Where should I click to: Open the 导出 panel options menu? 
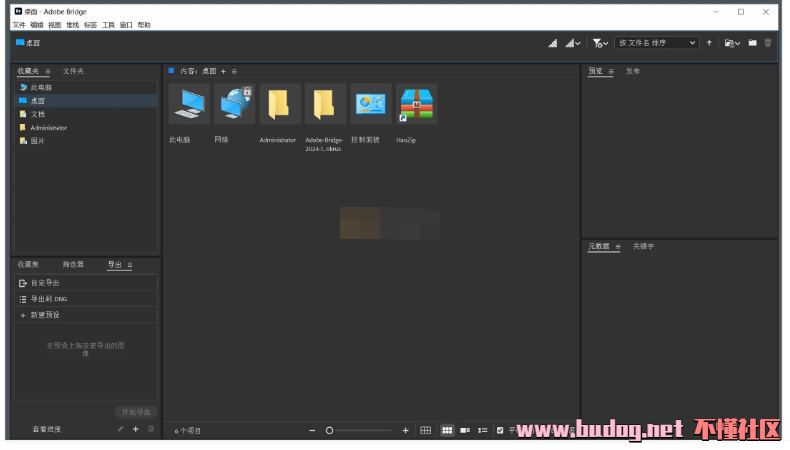[x=130, y=265]
